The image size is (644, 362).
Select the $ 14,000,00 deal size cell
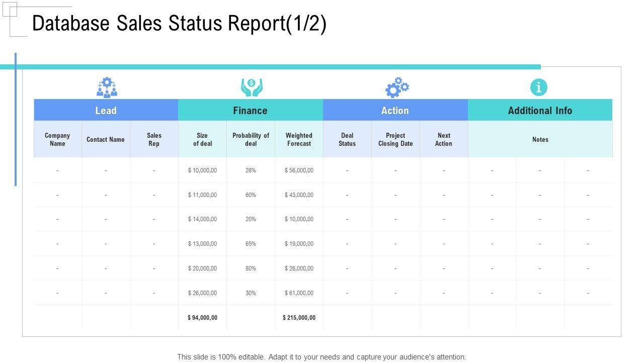pyautogui.click(x=202, y=219)
